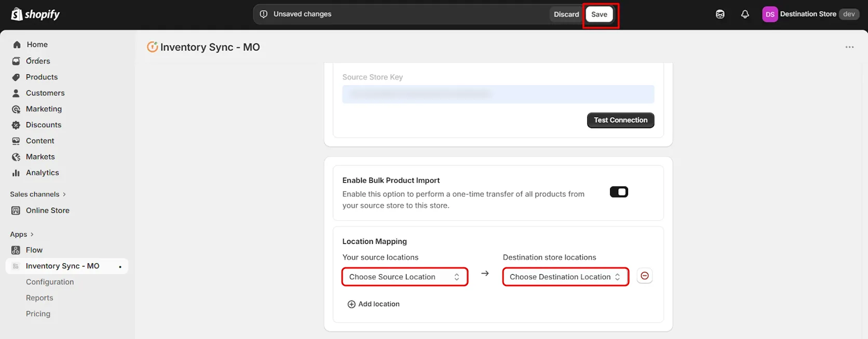Click the Inventory Sync - MO app icon in sidebar
Viewport: 868px width, 339px height.
pyautogui.click(x=16, y=266)
